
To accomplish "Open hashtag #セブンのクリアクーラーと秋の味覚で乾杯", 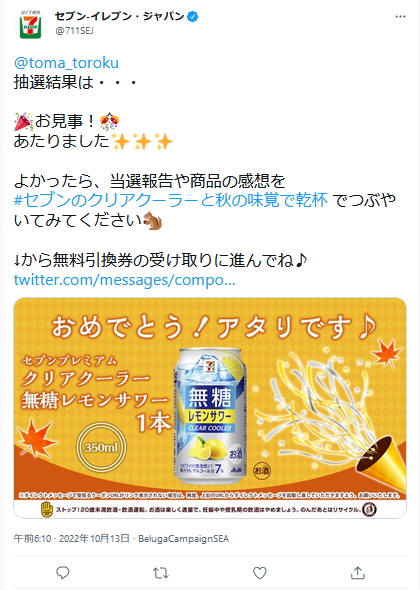I will (170, 200).
